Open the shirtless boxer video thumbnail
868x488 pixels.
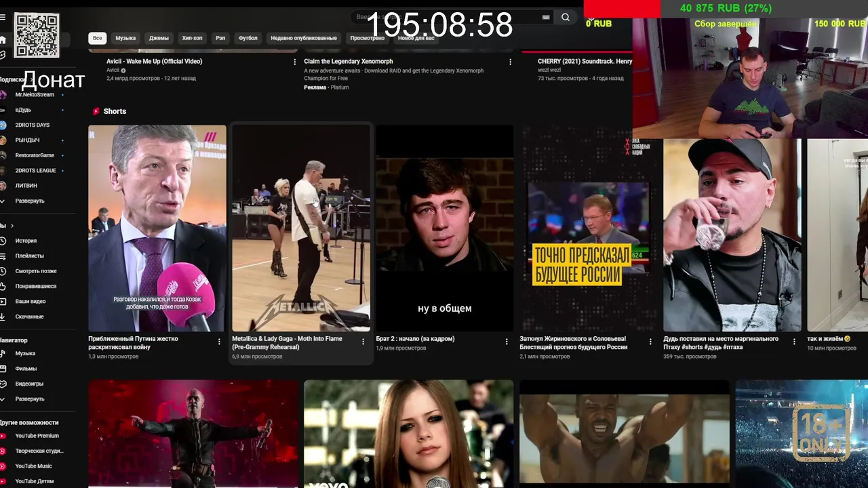(625, 434)
